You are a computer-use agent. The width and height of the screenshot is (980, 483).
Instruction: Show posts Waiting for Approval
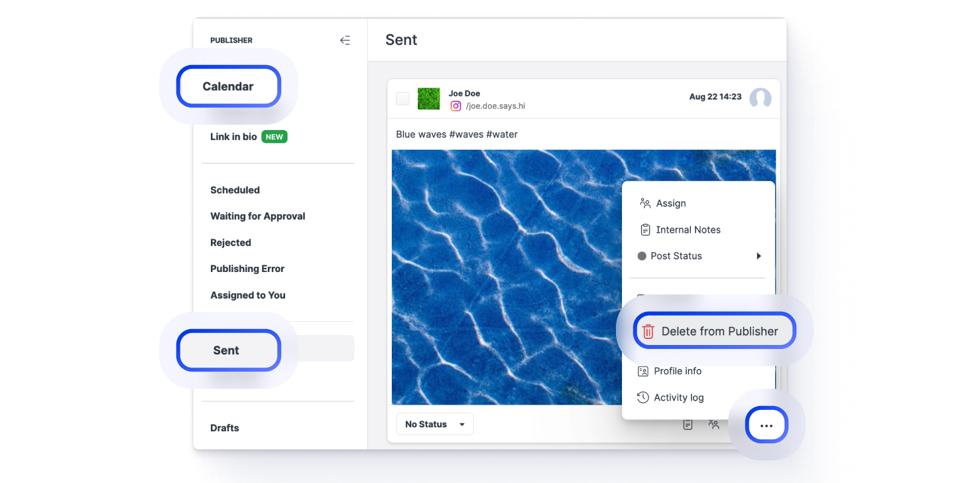[x=257, y=216]
